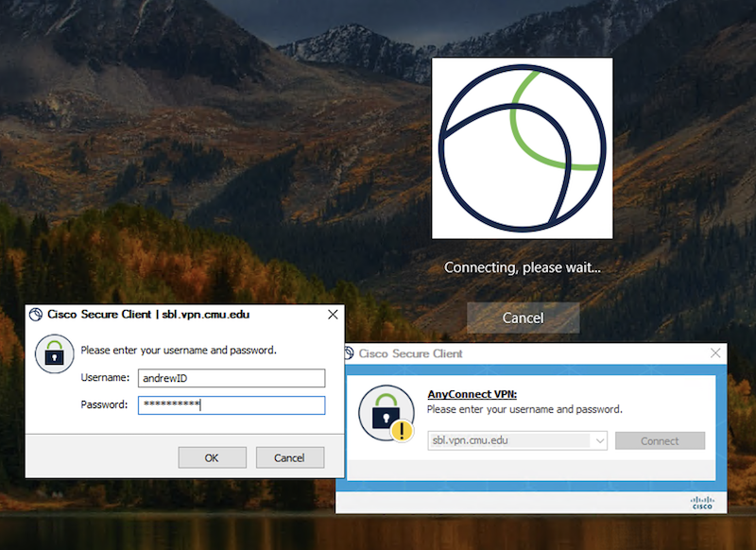Click the Cisco icon in the login dialog titlebar
The height and width of the screenshot is (550, 756).
(35, 314)
